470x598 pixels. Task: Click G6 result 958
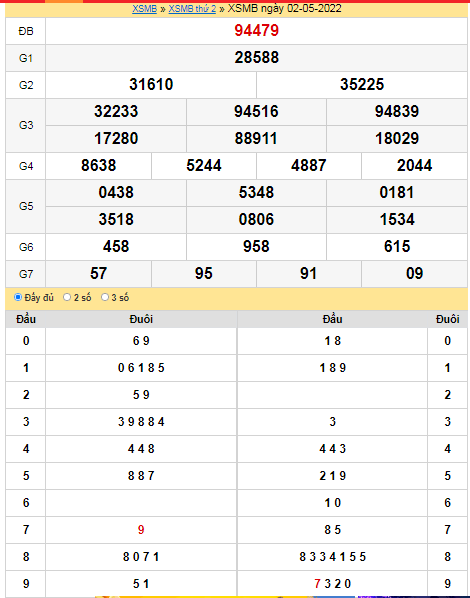coord(256,246)
